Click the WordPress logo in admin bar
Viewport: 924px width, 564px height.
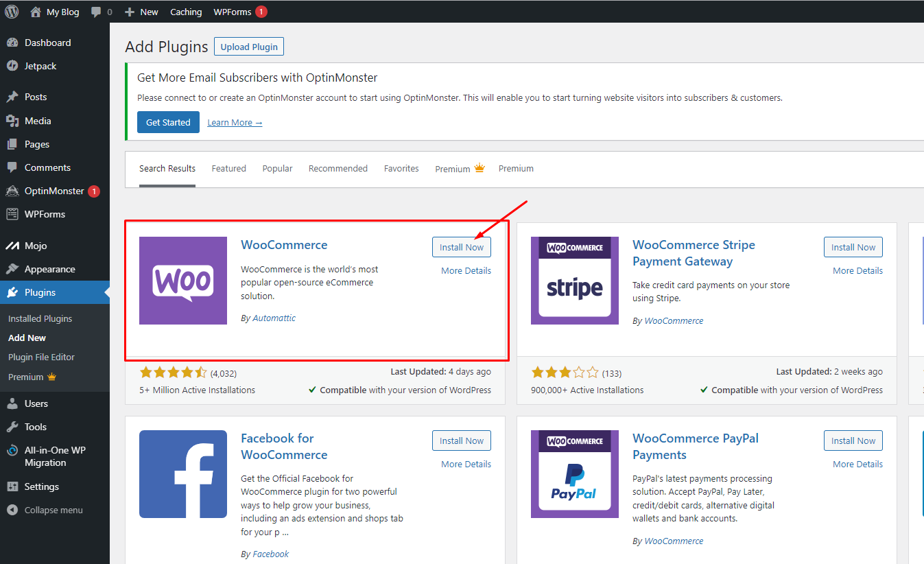click(x=12, y=12)
